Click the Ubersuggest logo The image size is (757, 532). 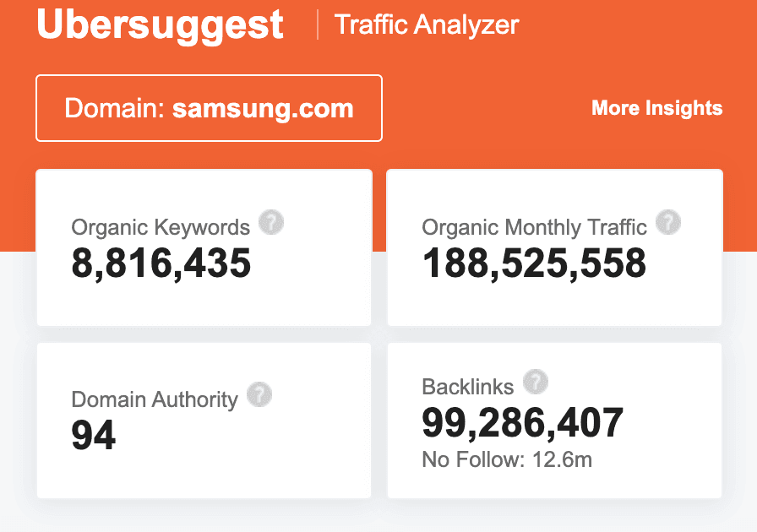pos(160,25)
